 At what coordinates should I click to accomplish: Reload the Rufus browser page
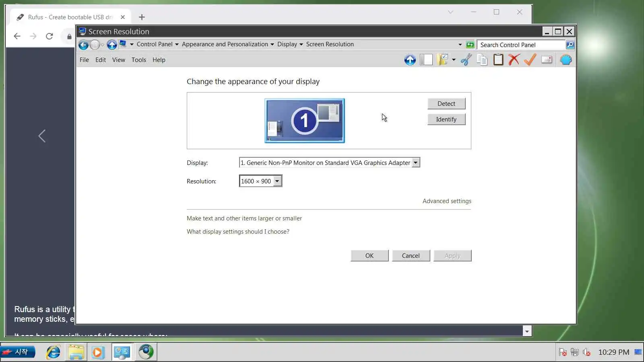(50, 36)
